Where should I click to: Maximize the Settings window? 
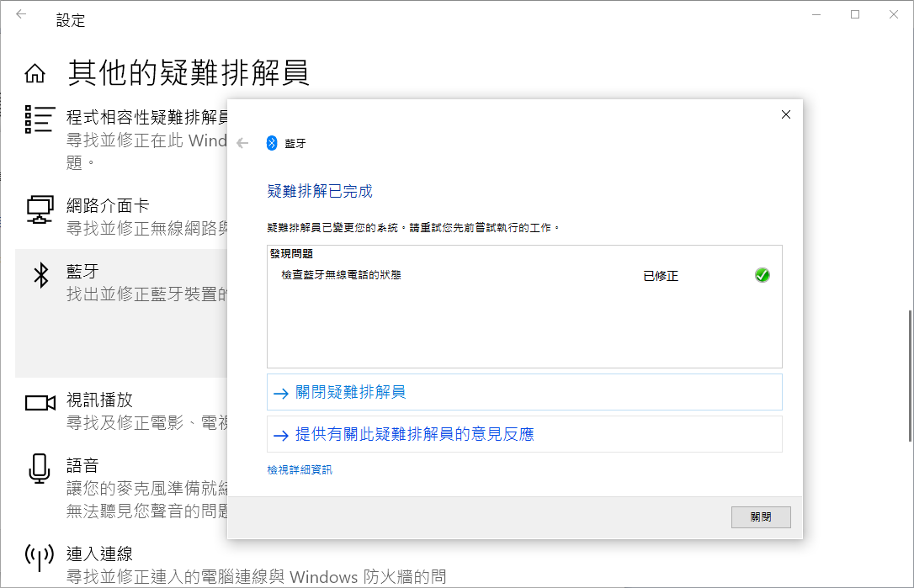click(855, 14)
